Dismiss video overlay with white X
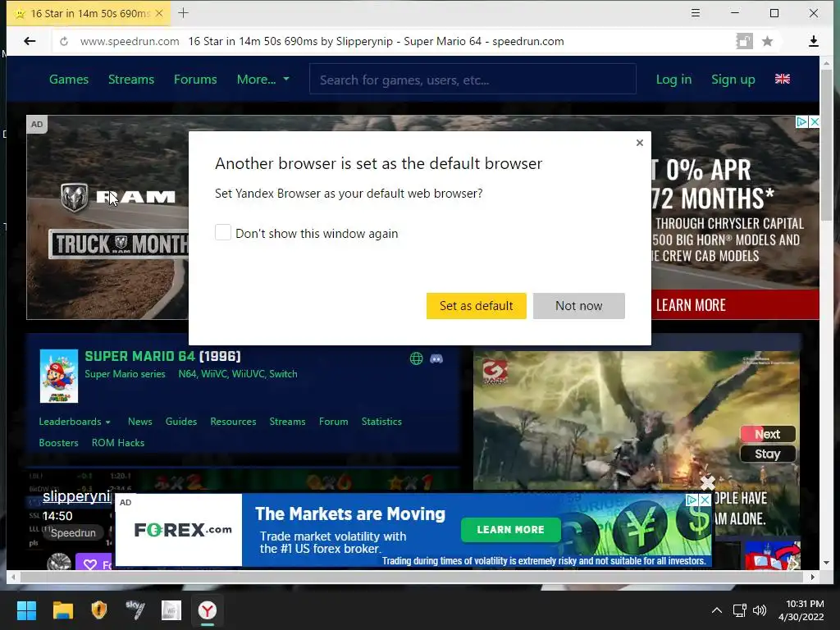The height and width of the screenshot is (630, 840). point(708,482)
